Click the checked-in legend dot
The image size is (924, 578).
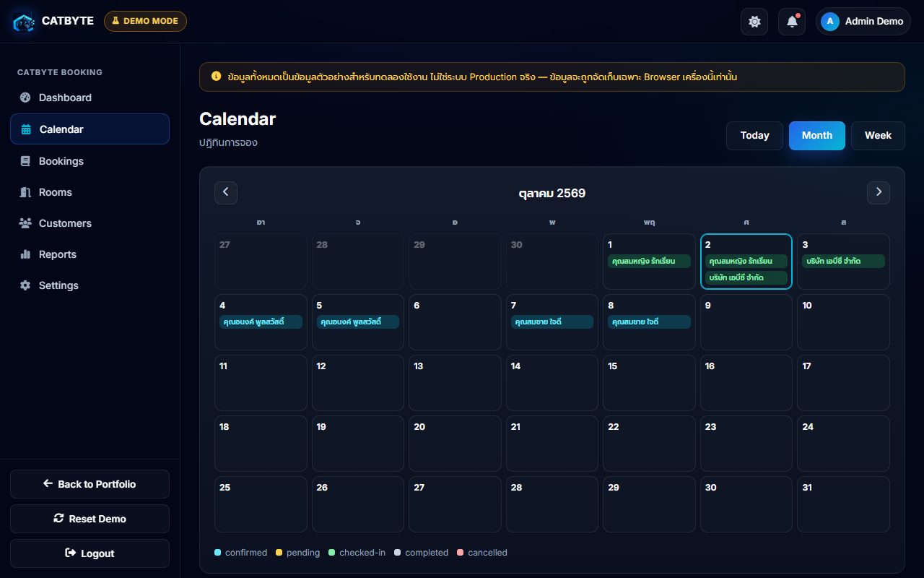point(332,553)
